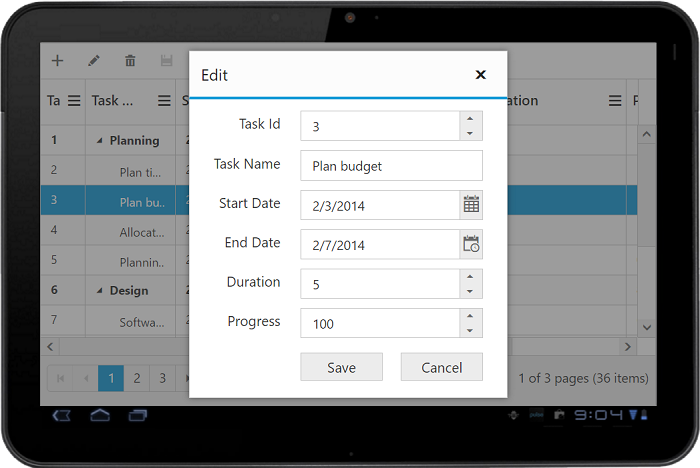Image resolution: width=700 pixels, height=468 pixels.
Task: Collapse the Planning tree row
Action: [x=99, y=141]
